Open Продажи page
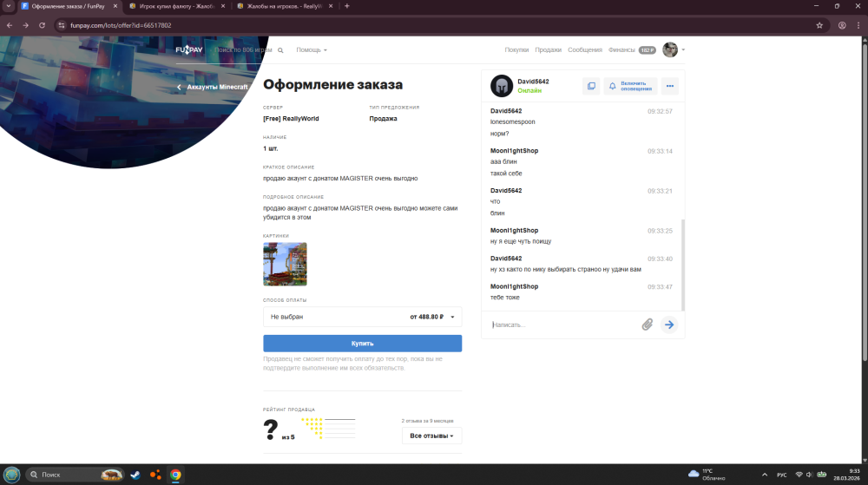 click(548, 49)
